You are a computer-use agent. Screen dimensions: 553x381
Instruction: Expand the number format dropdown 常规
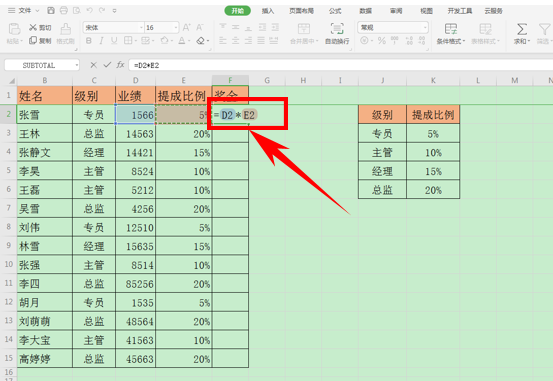pos(393,27)
